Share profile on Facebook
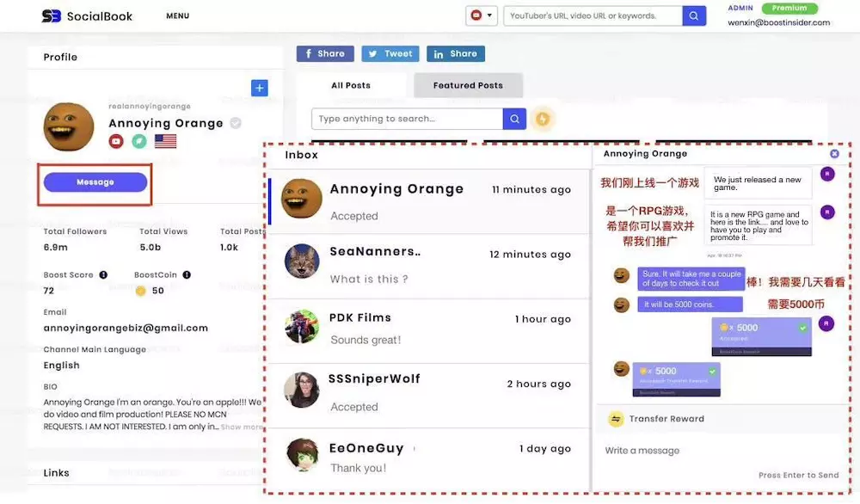The image size is (860, 504). pyautogui.click(x=325, y=53)
